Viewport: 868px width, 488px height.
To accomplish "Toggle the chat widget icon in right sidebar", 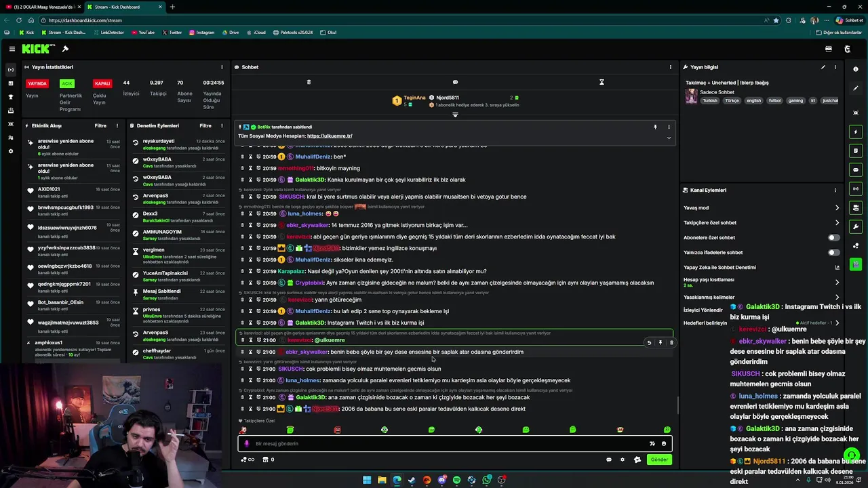I will (x=856, y=169).
